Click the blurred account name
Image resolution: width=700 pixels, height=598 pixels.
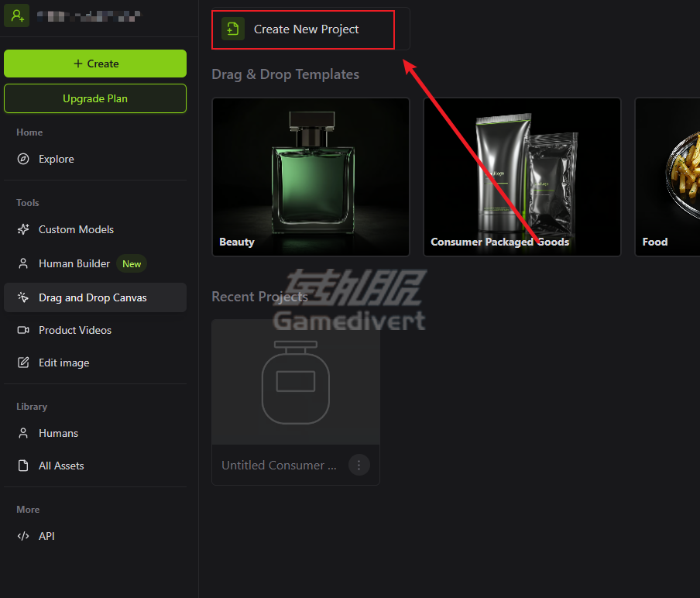pyautogui.click(x=89, y=16)
